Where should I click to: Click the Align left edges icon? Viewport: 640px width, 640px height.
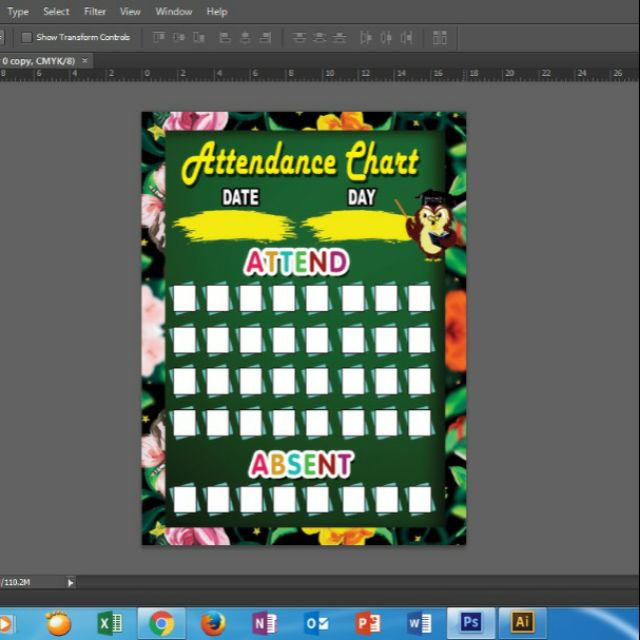pyautogui.click(x=224, y=38)
